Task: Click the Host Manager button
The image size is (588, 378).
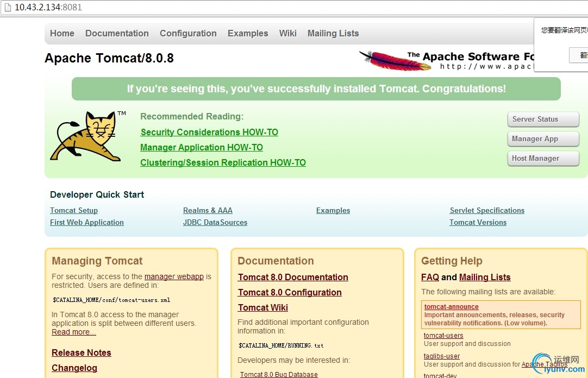Action: tap(543, 158)
